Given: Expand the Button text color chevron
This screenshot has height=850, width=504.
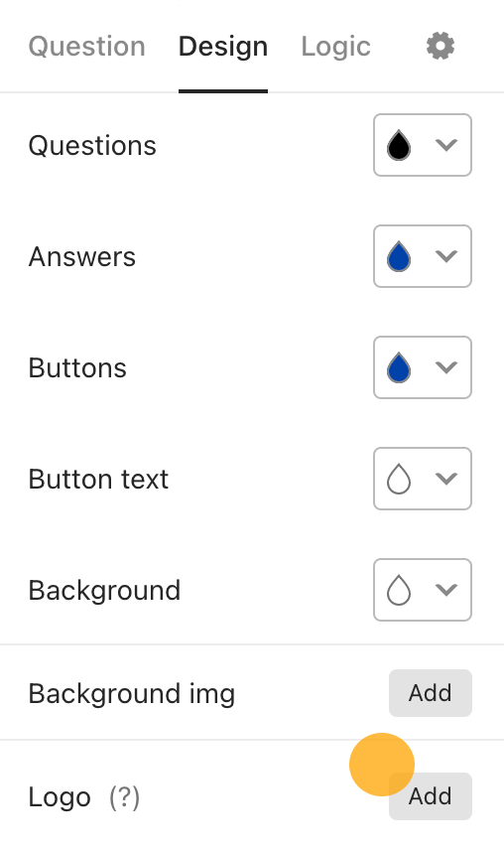Looking at the screenshot, I should pyautogui.click(x=446, y=479).
